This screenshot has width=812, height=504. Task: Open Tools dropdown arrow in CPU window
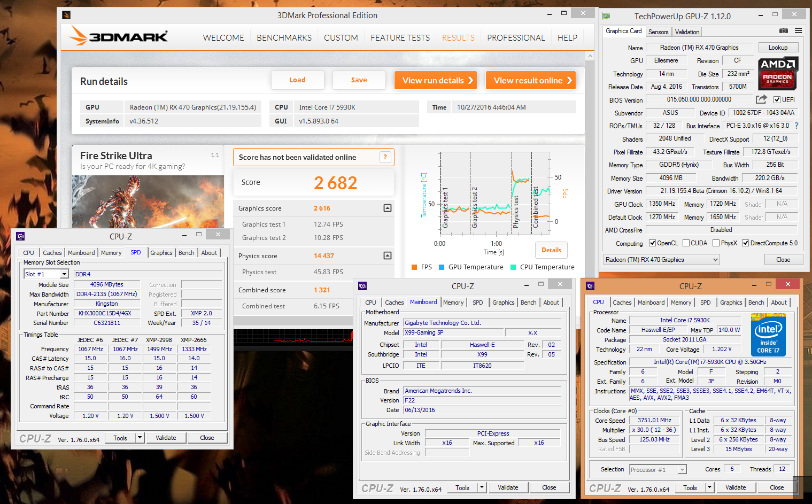[x=709, y=487]
